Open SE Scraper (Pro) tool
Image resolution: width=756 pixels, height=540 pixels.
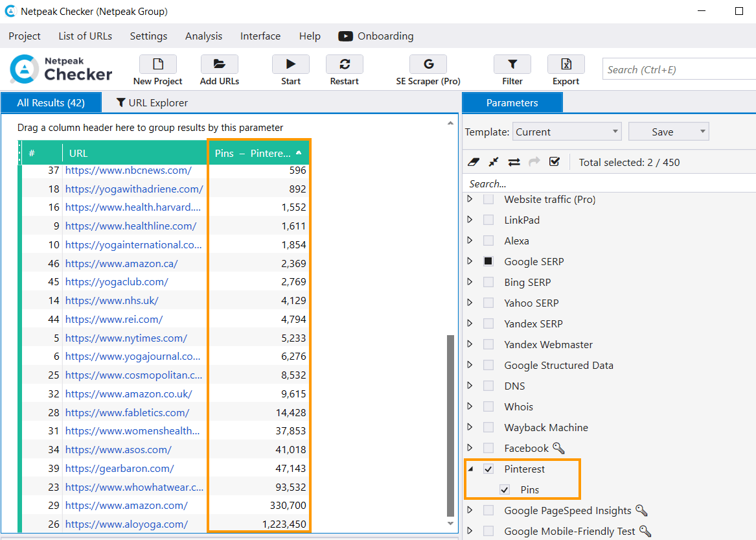tap(428, 64)
